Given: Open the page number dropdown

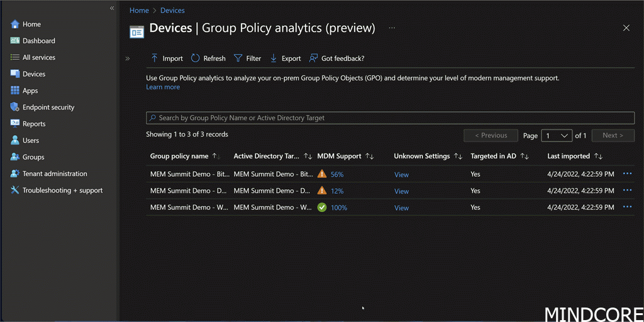Looking at the screenshot, I should tap(557, 135).
